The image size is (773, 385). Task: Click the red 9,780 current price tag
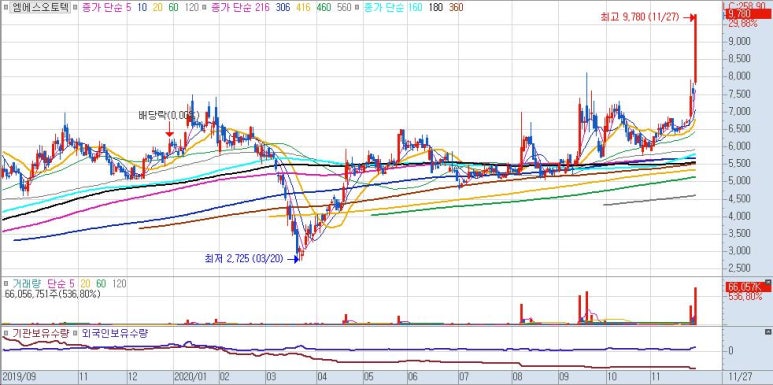[748, 14]
